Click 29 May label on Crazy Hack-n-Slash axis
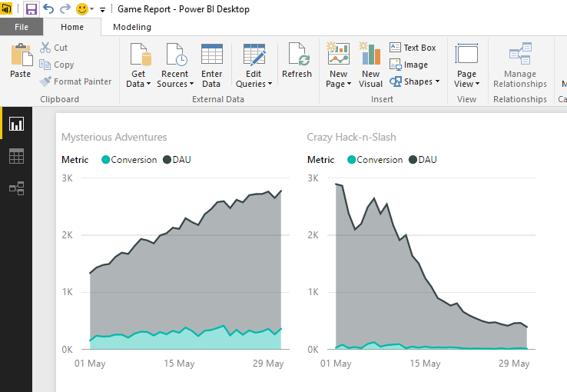The image size is (567, 392). coord(514,364)
